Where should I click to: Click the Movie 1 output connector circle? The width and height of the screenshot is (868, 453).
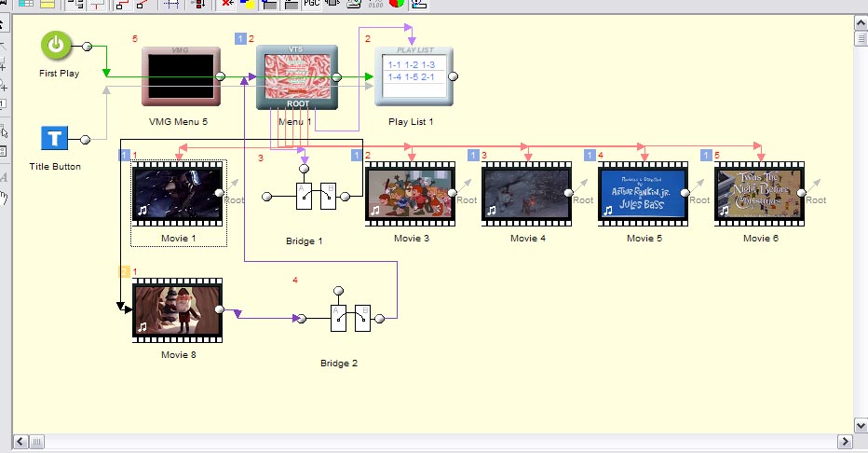219,193
